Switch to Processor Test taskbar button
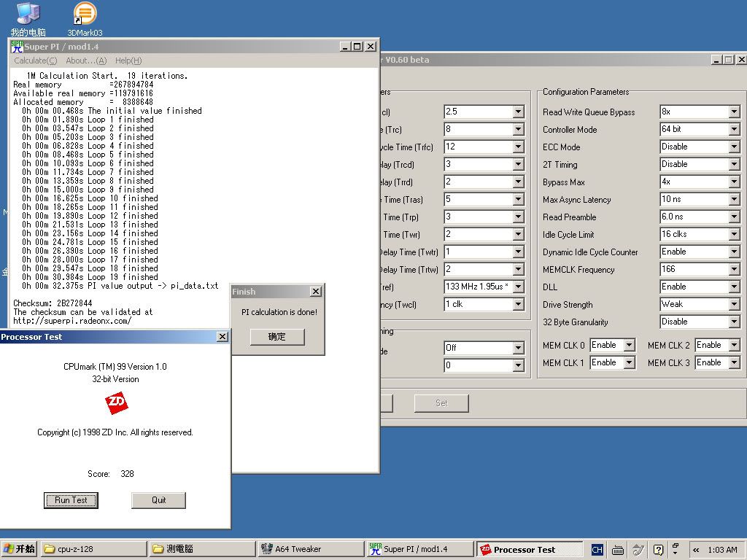The width and height of the screenshot is (747, 560). click(x=530, y=549)
